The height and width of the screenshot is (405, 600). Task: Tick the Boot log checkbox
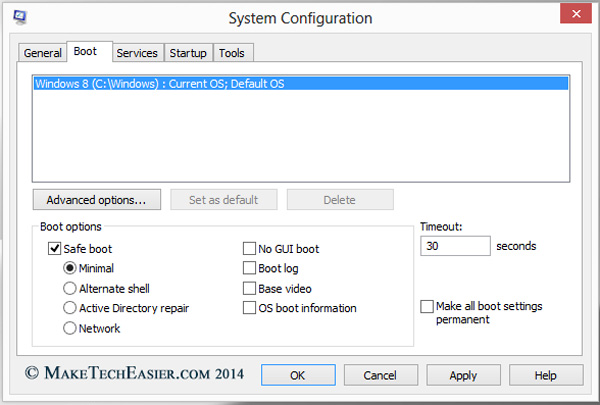coord(250,269)
